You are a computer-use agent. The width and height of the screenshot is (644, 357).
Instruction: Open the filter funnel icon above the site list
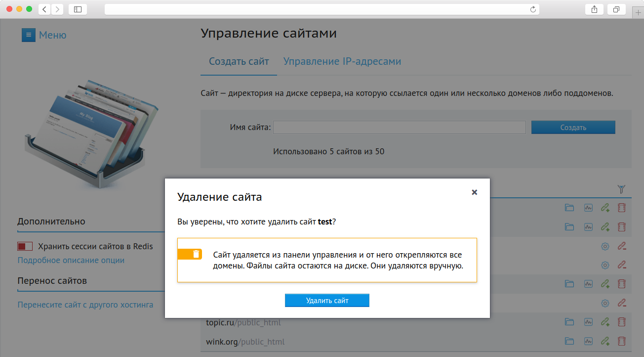[622, 189]
